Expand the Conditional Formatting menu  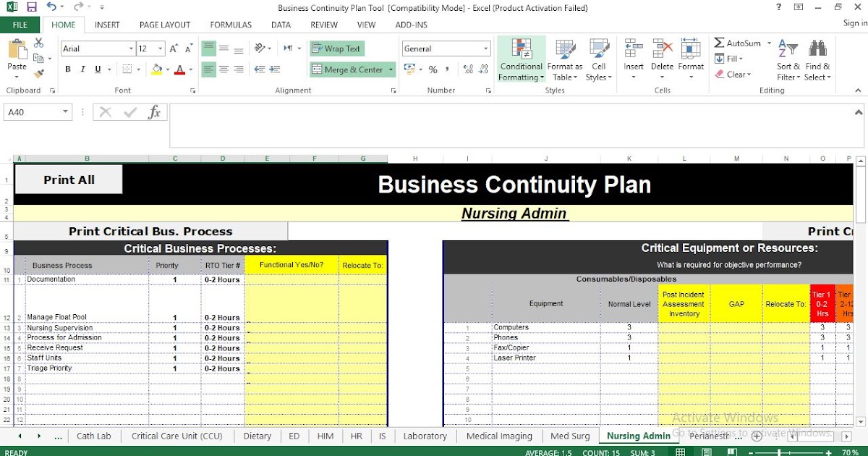coord(522,60)
